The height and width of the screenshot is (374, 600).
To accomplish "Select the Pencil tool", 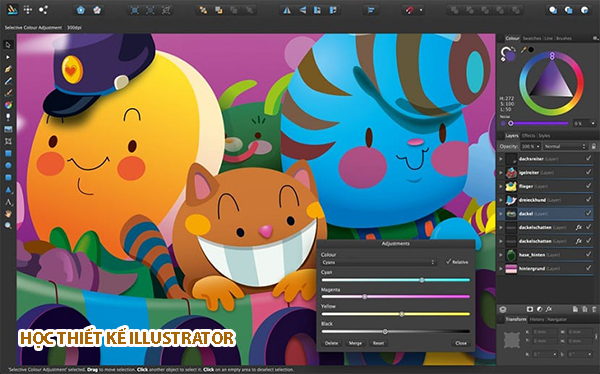I will pyautogui.click(x=8, y=81).
